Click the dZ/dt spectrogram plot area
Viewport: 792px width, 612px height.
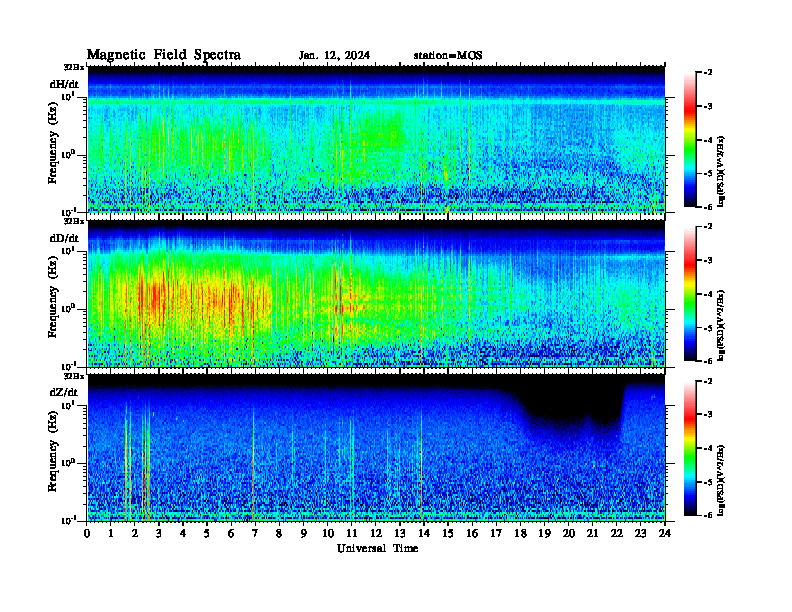click(376, 448)
